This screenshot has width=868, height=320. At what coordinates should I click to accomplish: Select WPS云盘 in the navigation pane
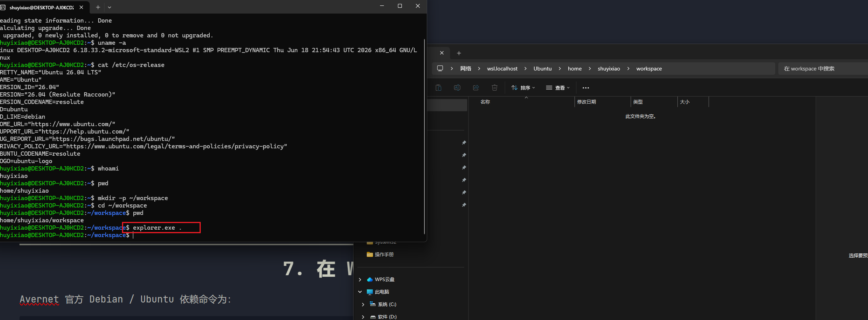coord(385,280)
